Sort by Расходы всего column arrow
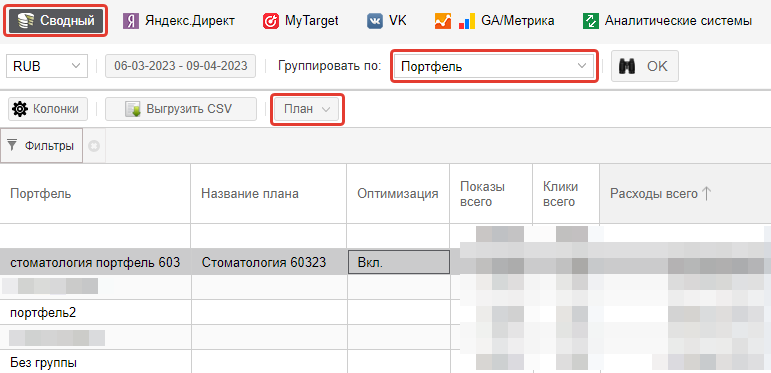This screenshot has width=771, height=373. pyautogui.click(x=706, y=194)
